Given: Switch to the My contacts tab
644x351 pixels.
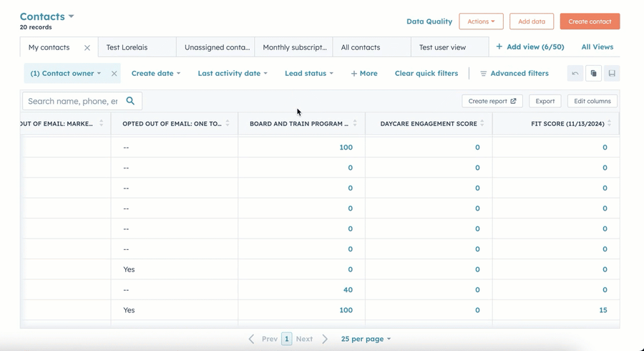Looking at the screenshot, I should click(x=49, y=47).
